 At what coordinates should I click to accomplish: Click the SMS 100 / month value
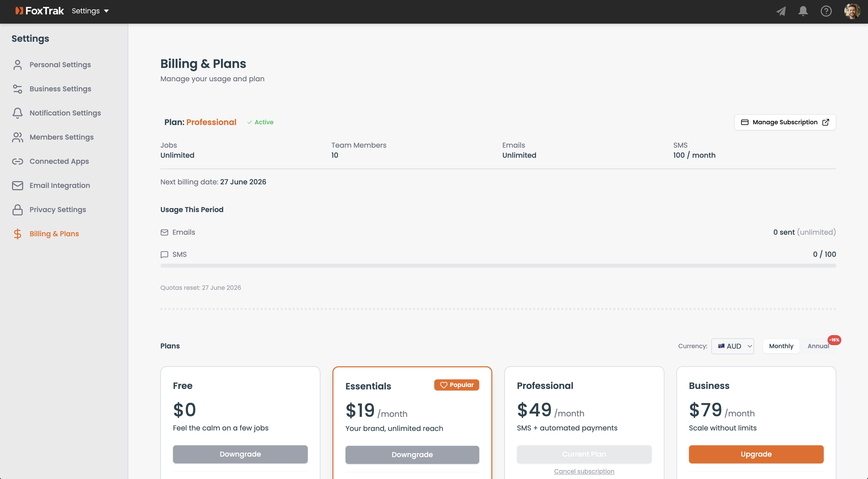(694, 155)
